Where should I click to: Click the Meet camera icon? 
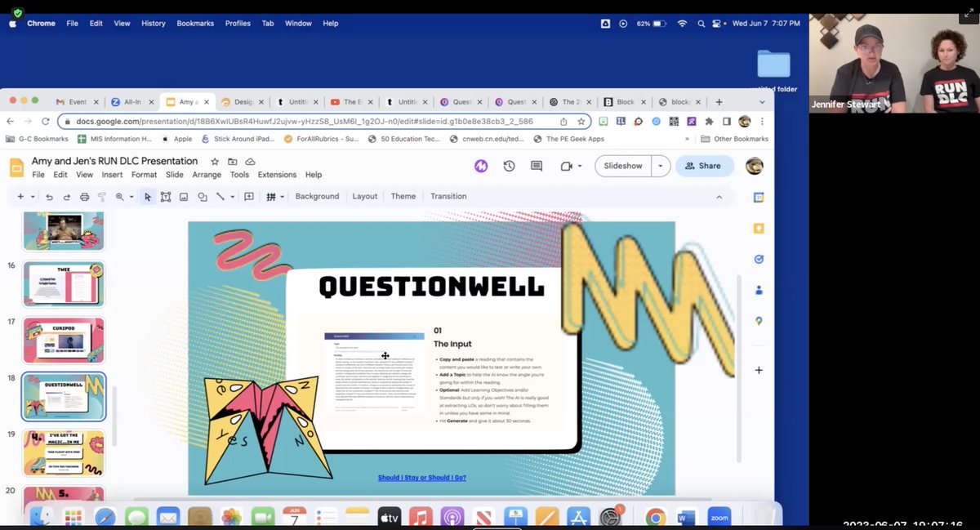(566, 166)
